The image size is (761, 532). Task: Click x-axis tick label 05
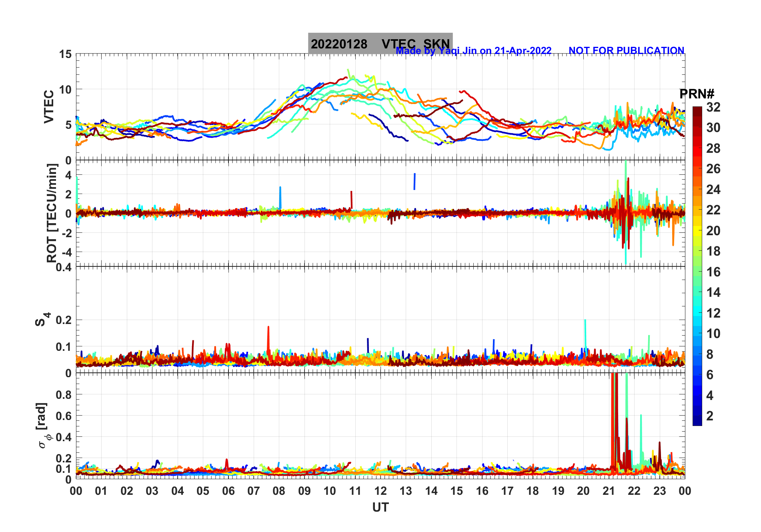pyautogui.click(x=203, y=491)
